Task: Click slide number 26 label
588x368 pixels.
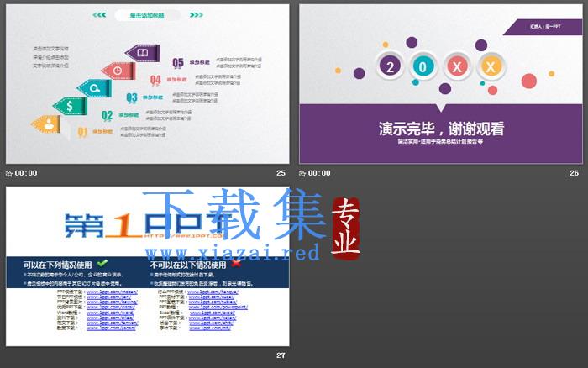Action: [x=574, y=173]
